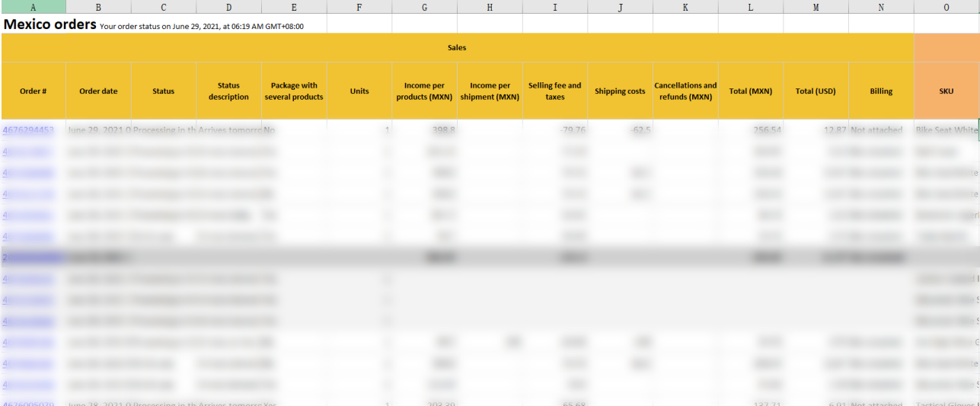This screenshot has width=980, height=406.
Task: Select 'Income per products (MXN)' header
Action: [424, 91]
